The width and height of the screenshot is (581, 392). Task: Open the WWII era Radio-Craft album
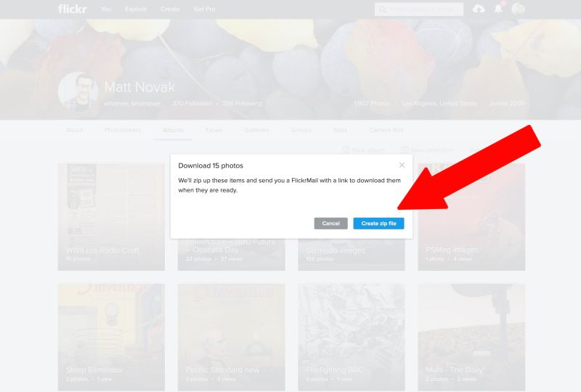[111, 217]
